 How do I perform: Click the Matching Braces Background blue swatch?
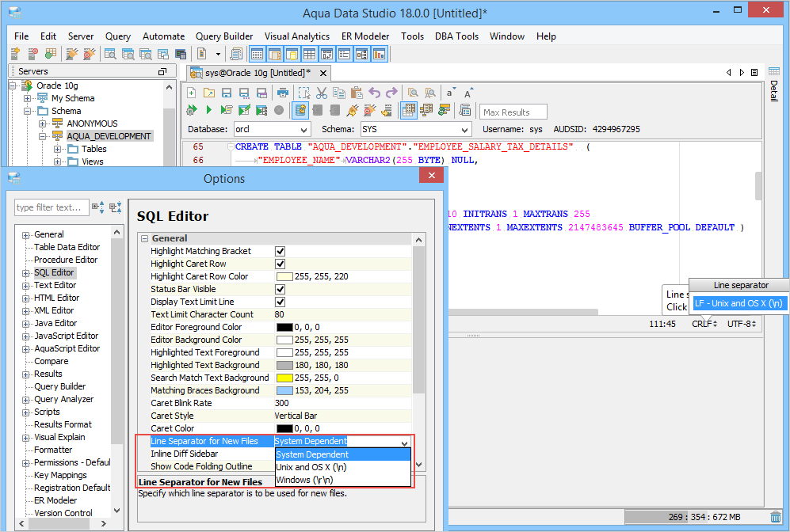[x=284, y=390]
